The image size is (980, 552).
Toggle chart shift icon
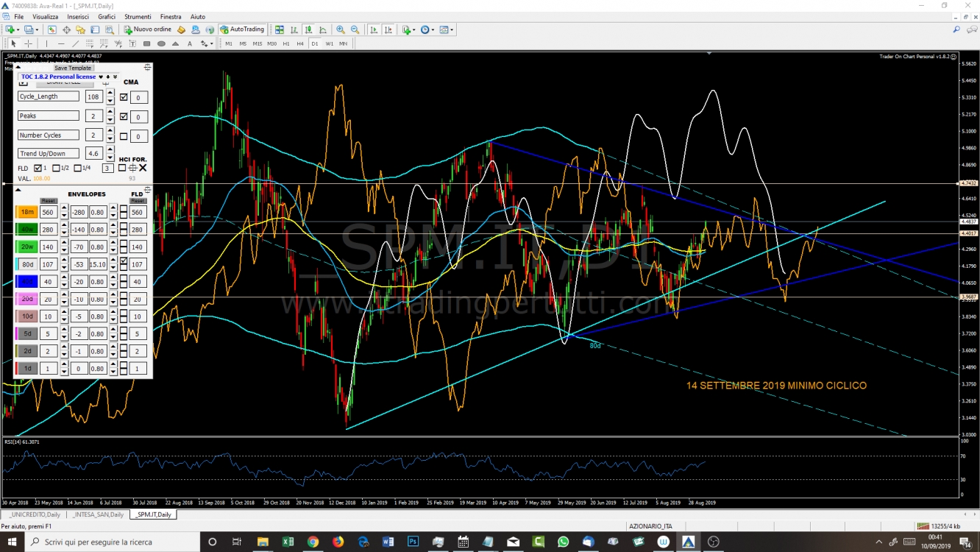pyautogui.click(x=388, y=29)
